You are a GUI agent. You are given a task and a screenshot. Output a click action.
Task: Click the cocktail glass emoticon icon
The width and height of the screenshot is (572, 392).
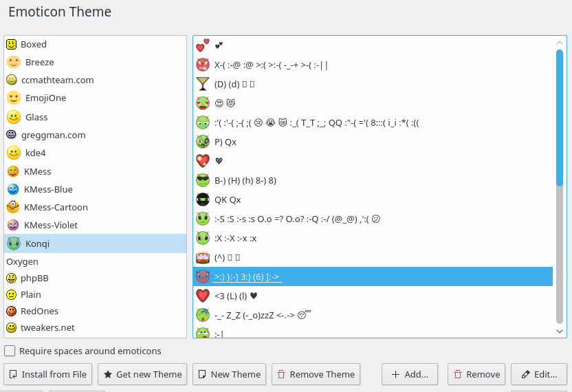pyautogui.click(x=202, y=85)
